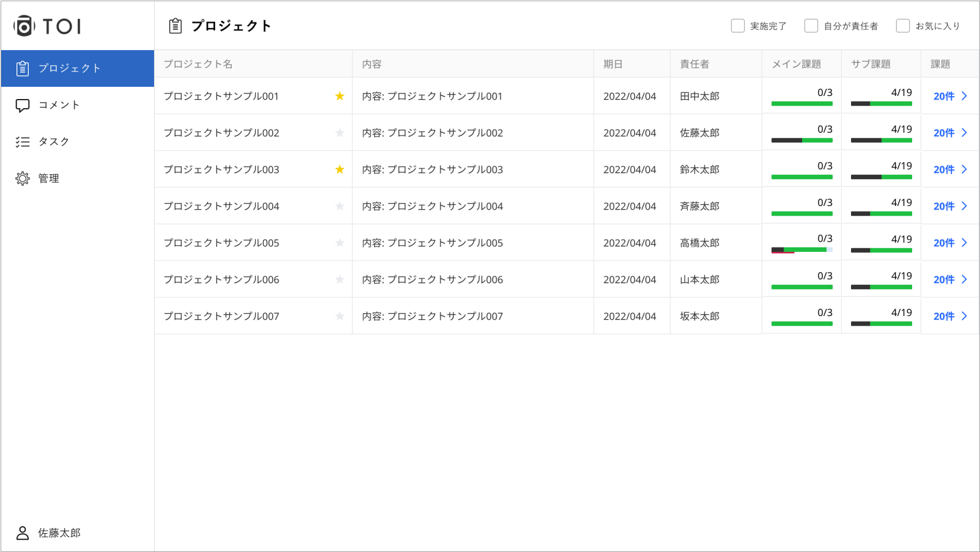
Task: Star プロジェクトサンプル002 as favorite
Action: (x=340, y=133)
